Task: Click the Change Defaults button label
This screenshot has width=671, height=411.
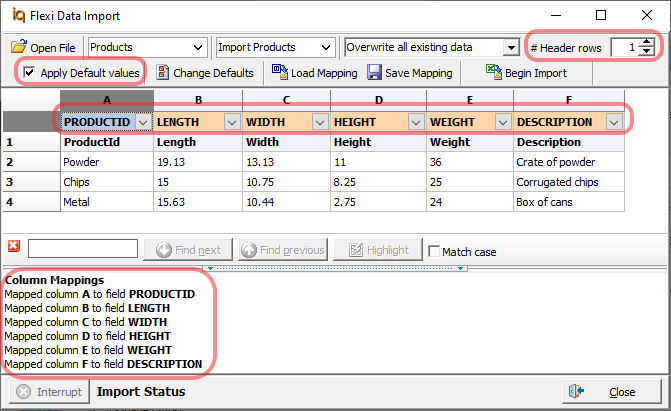Action: 213,73
